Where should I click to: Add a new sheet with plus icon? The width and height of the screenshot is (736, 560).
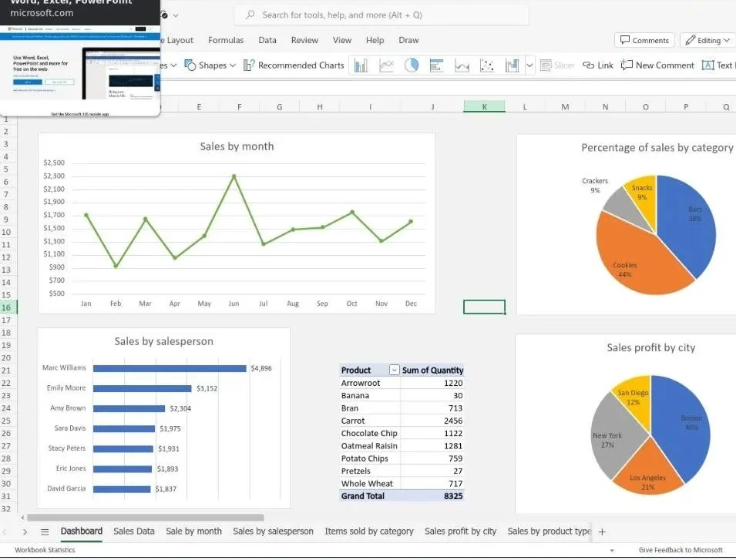602,531
